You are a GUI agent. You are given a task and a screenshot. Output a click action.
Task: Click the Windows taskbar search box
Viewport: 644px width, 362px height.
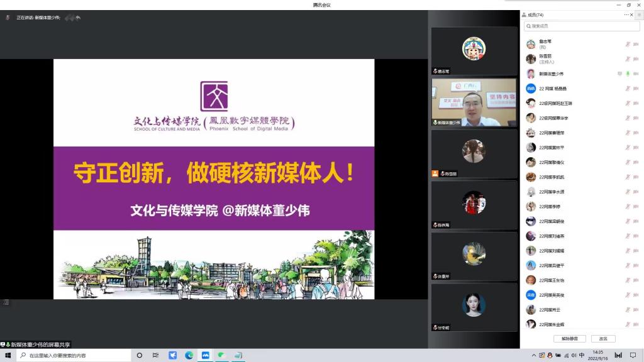coord(74,356)
